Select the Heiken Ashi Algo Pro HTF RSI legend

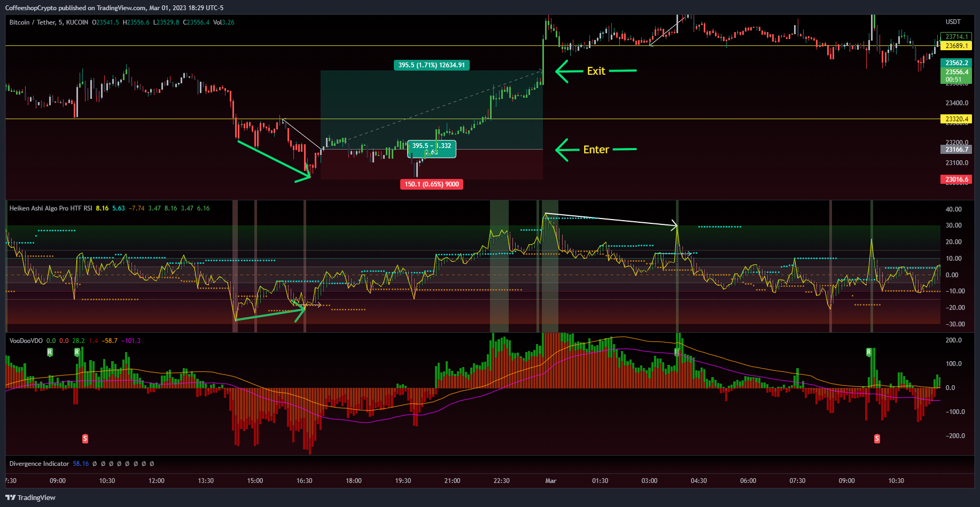coord(51,208)
